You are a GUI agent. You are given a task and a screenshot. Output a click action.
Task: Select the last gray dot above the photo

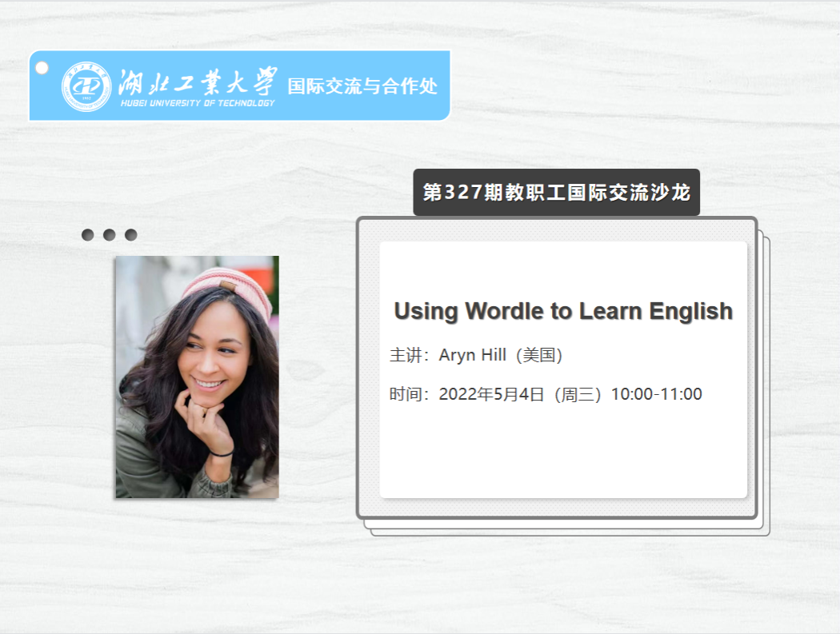131,234
